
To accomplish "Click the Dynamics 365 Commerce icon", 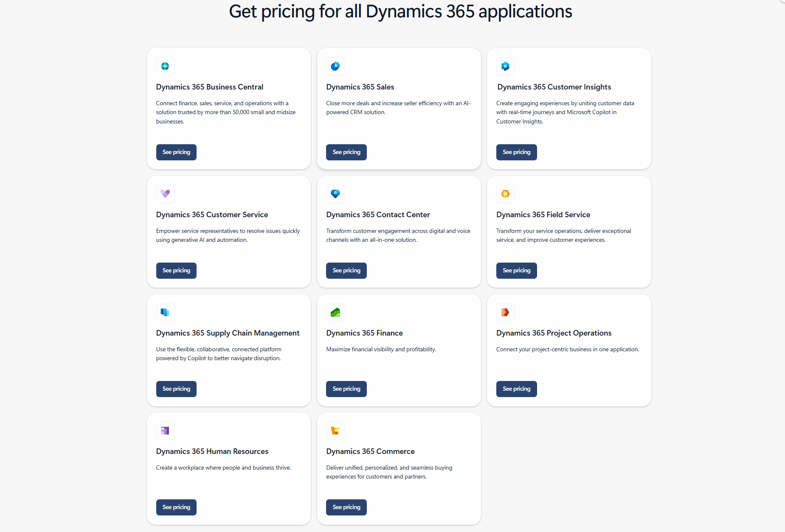I will pos(335,431).
